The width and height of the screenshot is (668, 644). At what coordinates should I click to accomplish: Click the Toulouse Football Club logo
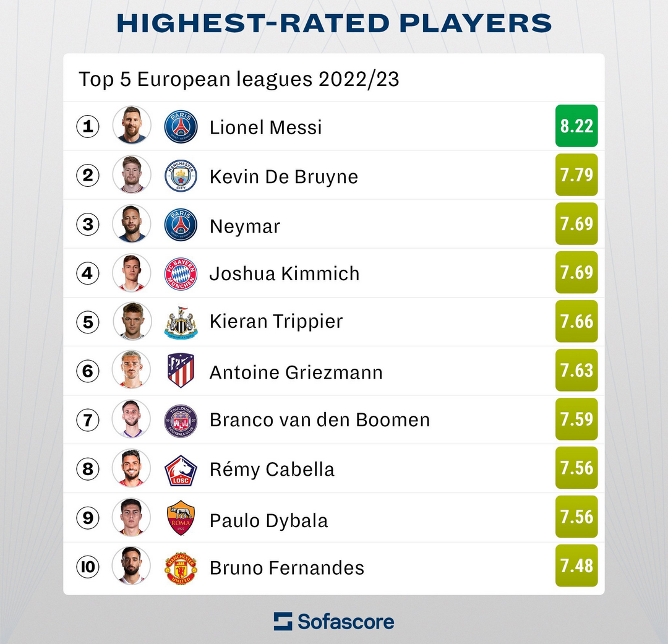pos(181,421)
